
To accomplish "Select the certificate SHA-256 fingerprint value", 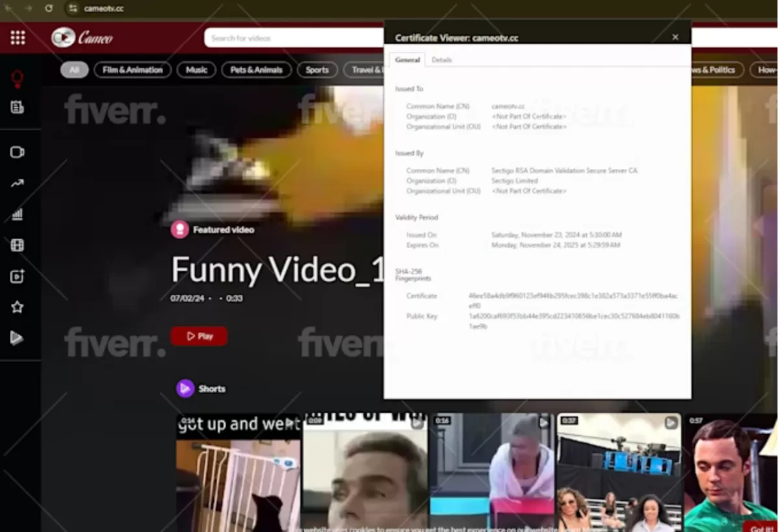I will 573,300.
